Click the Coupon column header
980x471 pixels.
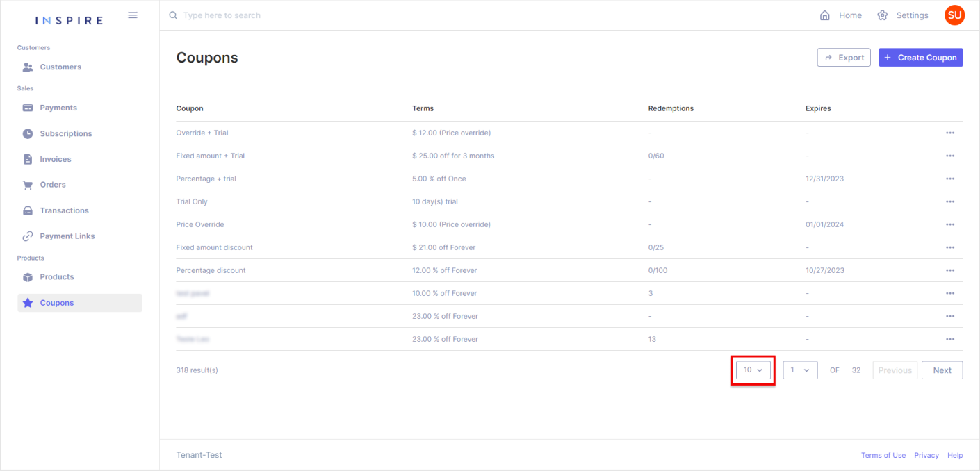pyautogui.click(x=190, y=108)
